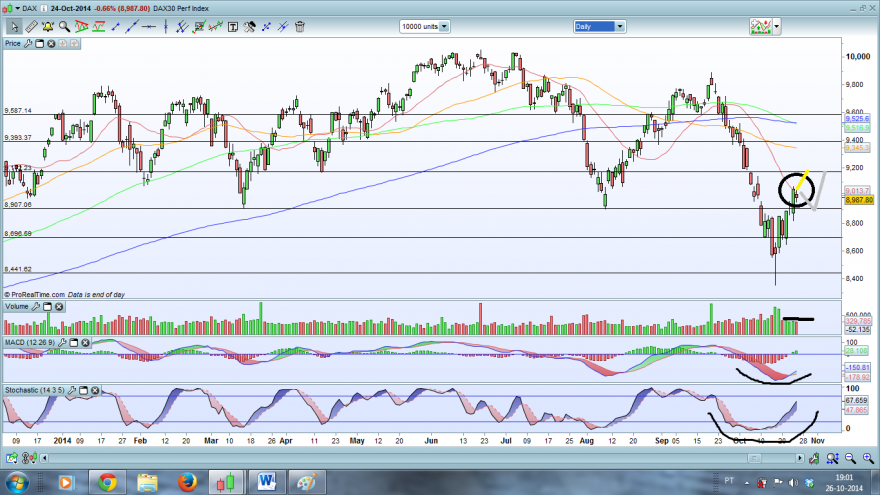Open the hammer and wrench settings tool

(x=250, y=26)
